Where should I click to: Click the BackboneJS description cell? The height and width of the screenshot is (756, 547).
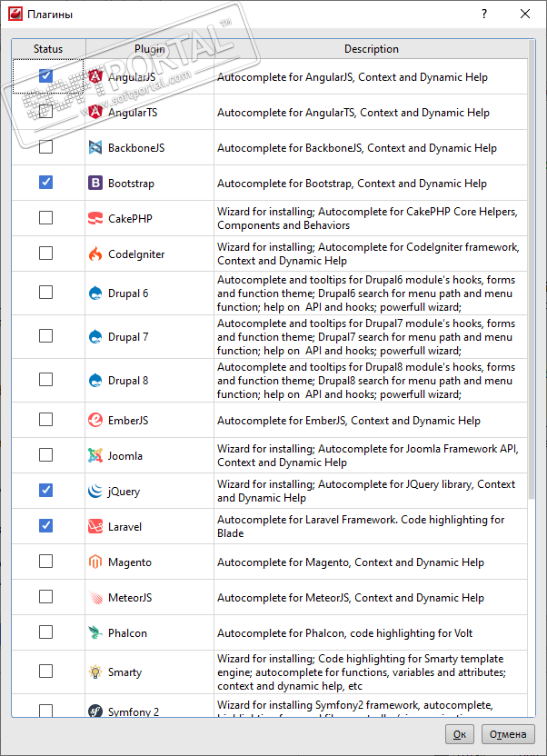click(x=371, y=147)
